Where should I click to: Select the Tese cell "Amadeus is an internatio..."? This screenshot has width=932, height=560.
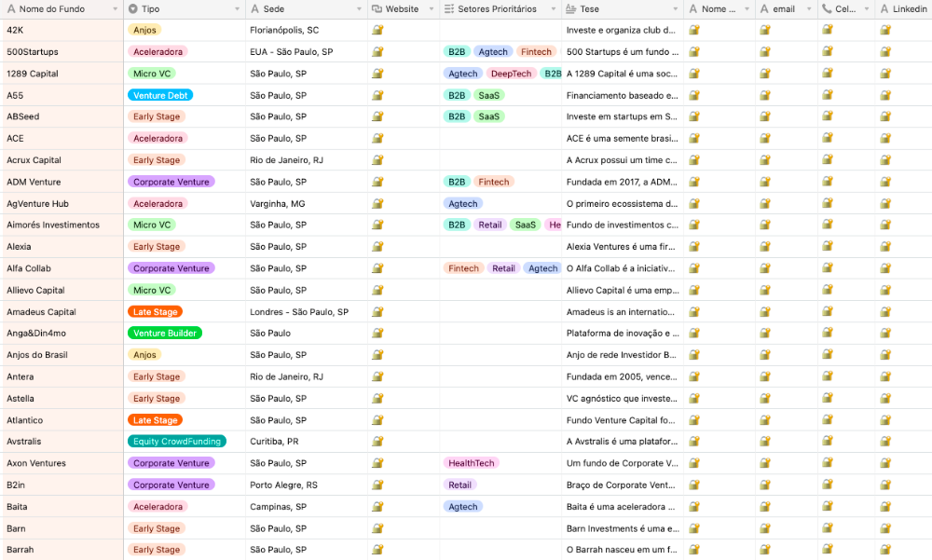click(623, 311)
